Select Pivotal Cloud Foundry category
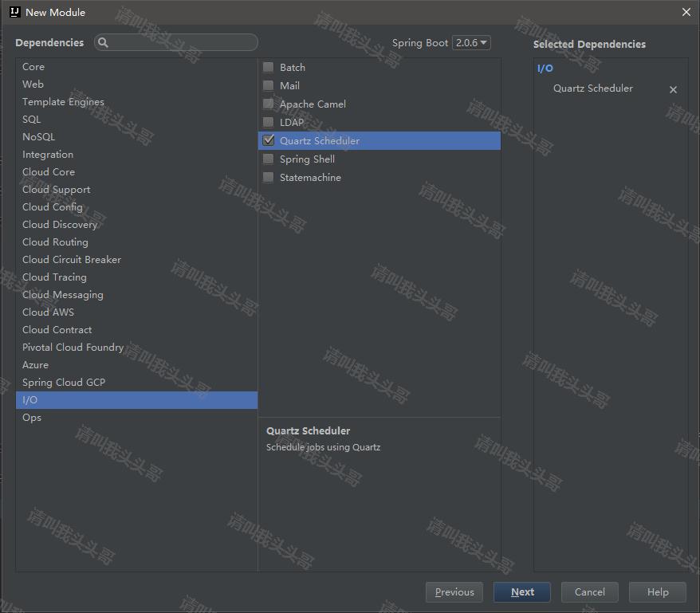Viewport: 700px width, 613px height. click(136, 348)
